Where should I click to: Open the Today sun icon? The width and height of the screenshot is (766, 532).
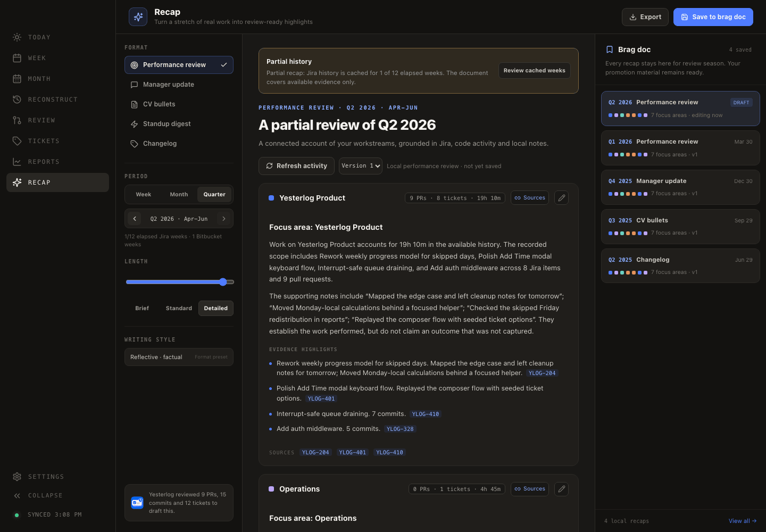point(17,37)
